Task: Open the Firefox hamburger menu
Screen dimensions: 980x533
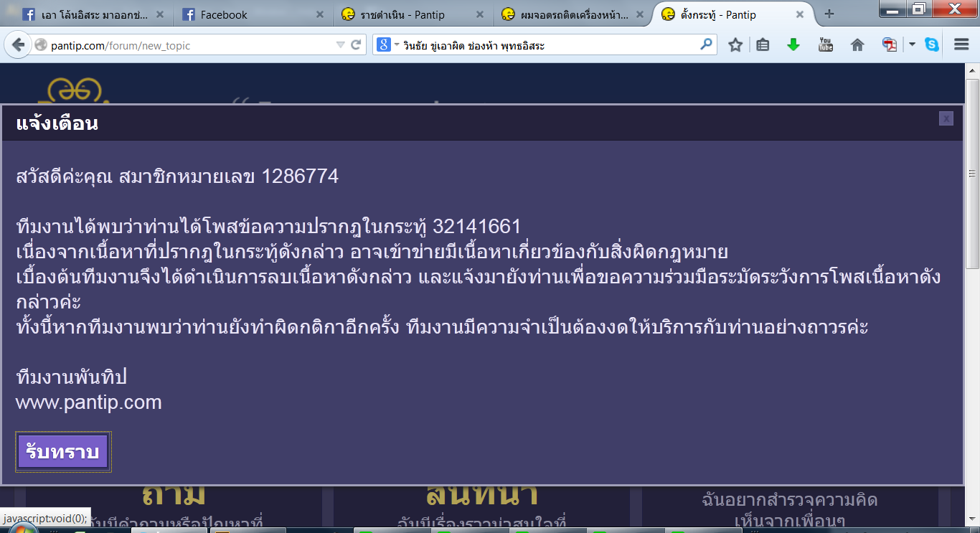Action: (961, 44)
